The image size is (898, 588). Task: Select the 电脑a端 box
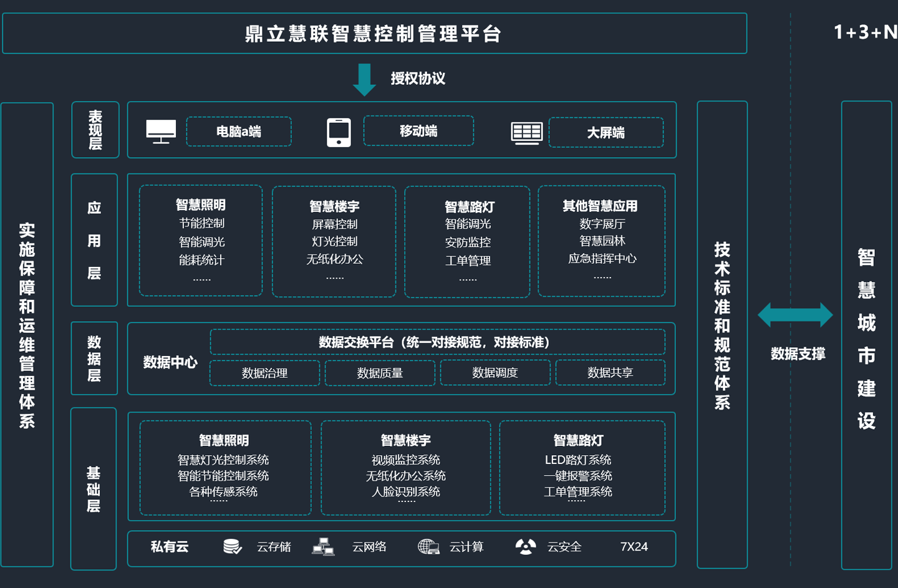239,132
